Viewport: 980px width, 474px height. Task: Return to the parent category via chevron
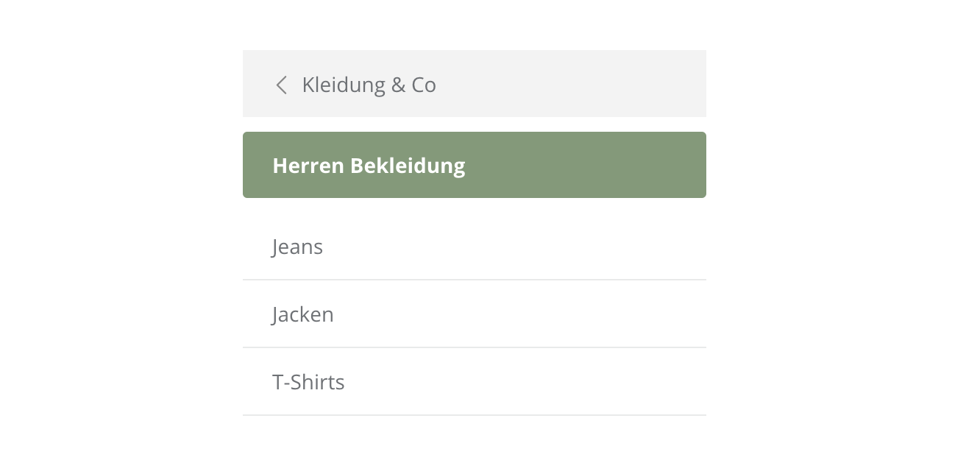pyautogui.click(x=281, y=85)
